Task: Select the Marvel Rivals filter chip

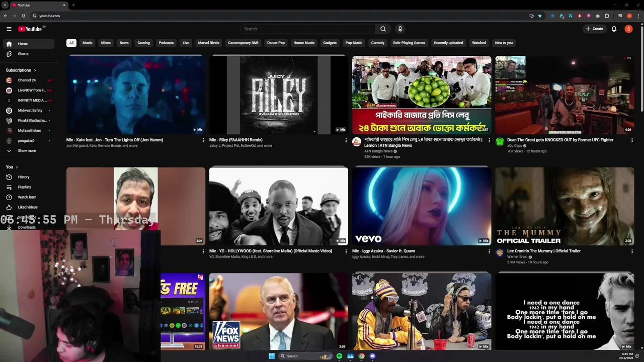Action: [x=208, y=43]
